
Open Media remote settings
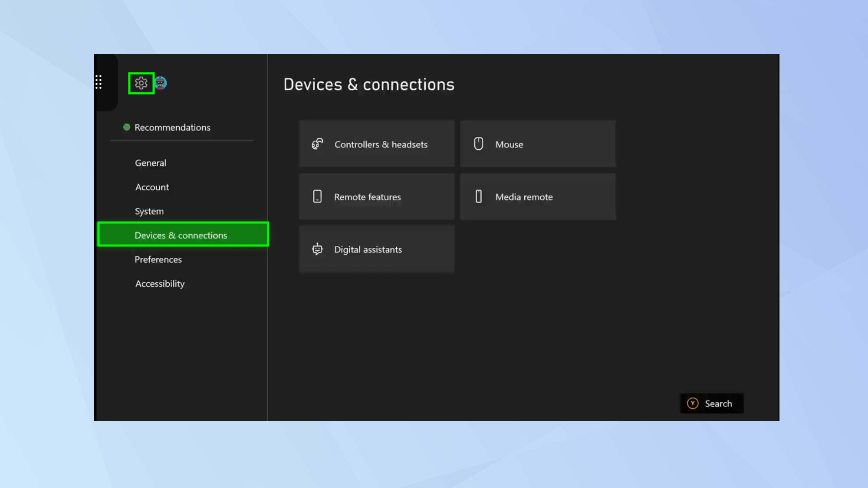click(x=536, y=197)
